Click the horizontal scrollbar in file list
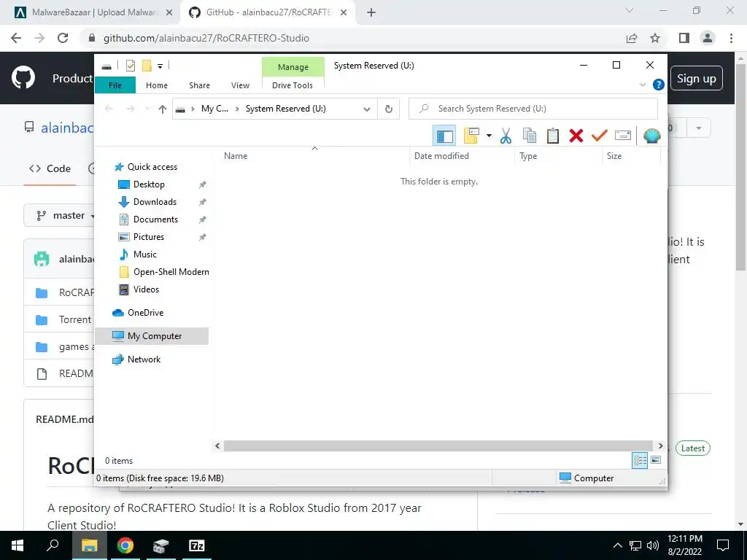The image size is (747, 560). click(438, 446)
